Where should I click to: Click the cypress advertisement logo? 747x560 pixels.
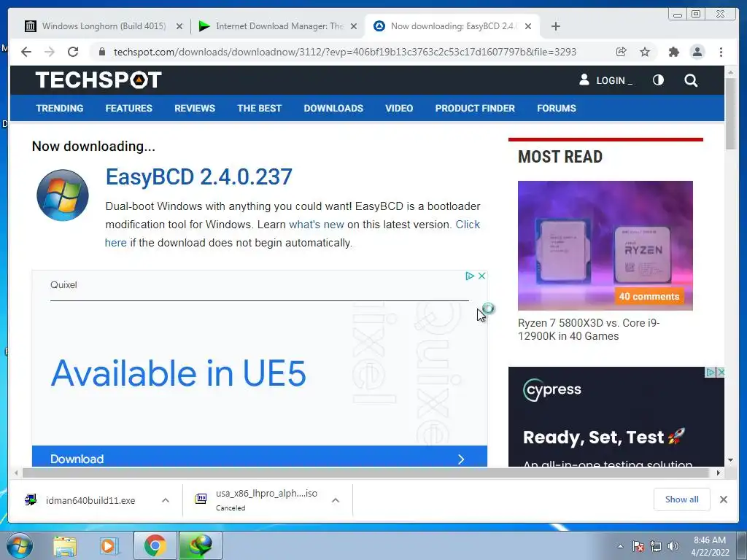pos(552,390)
